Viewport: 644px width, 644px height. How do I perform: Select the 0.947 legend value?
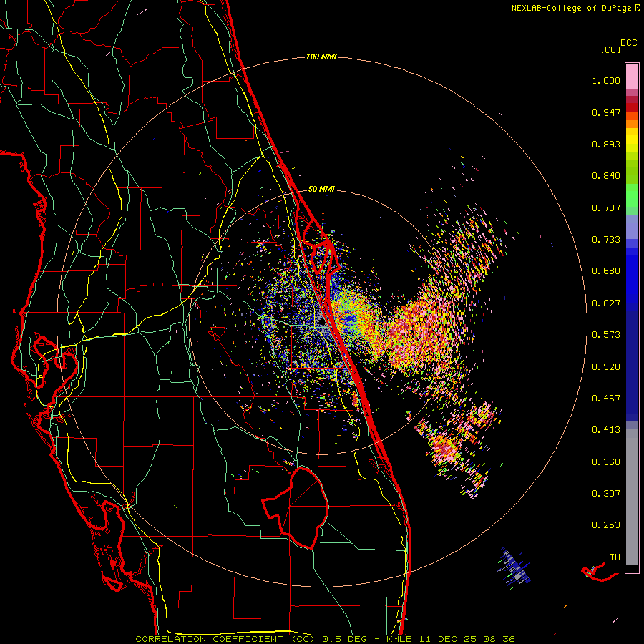pos(606,112)
